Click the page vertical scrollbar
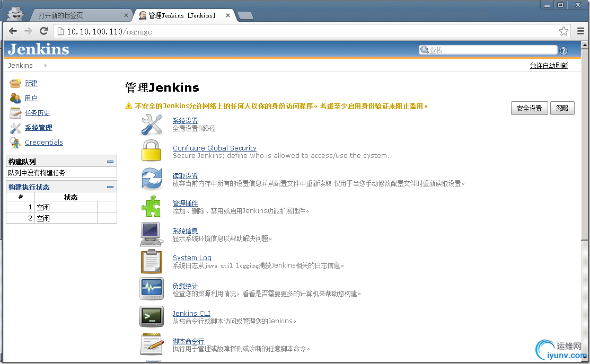The height and width of the screenshot is (364, 590). point(584,145)
